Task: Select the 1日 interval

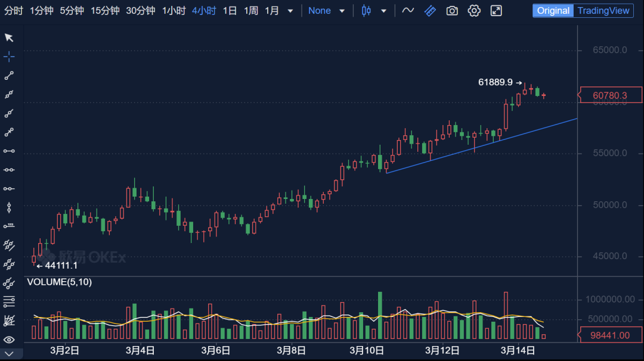Action: (x=230, y=11)
